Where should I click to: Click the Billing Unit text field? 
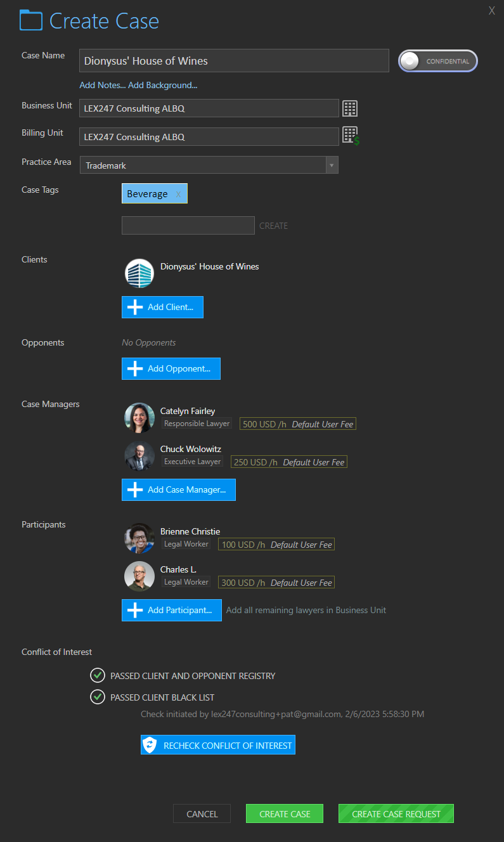pos(209,137)
